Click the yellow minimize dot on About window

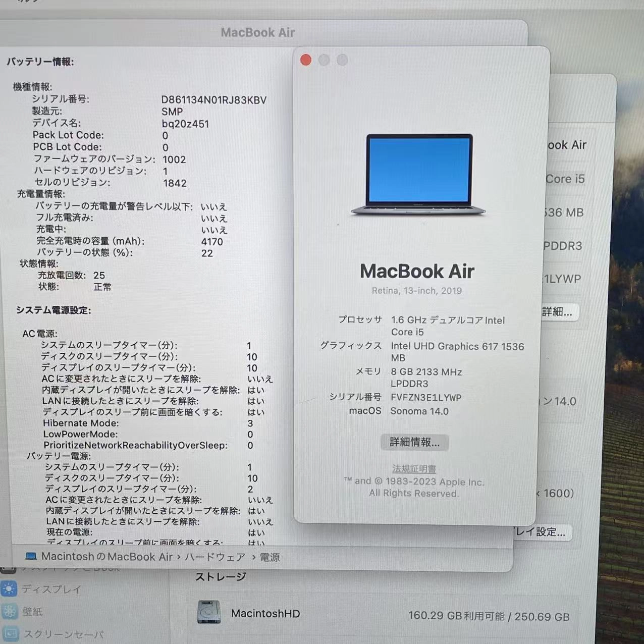[324, 60]
